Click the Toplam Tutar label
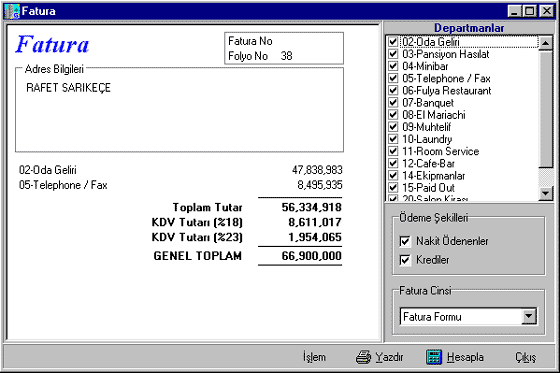Screen dimensions: 560x373 208,207
